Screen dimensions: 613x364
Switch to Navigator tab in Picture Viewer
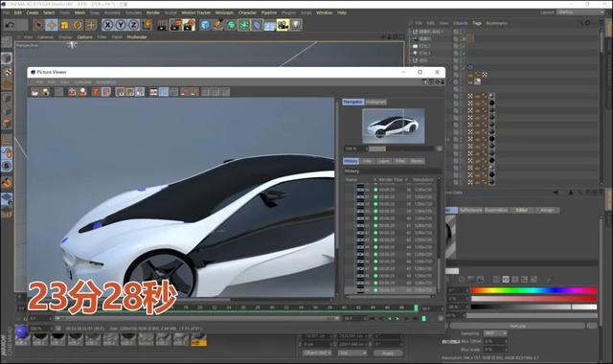point(353,102)
